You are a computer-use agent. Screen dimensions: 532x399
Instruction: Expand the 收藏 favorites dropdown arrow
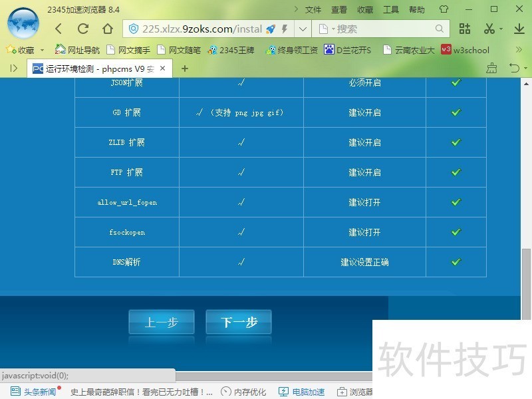42,51
